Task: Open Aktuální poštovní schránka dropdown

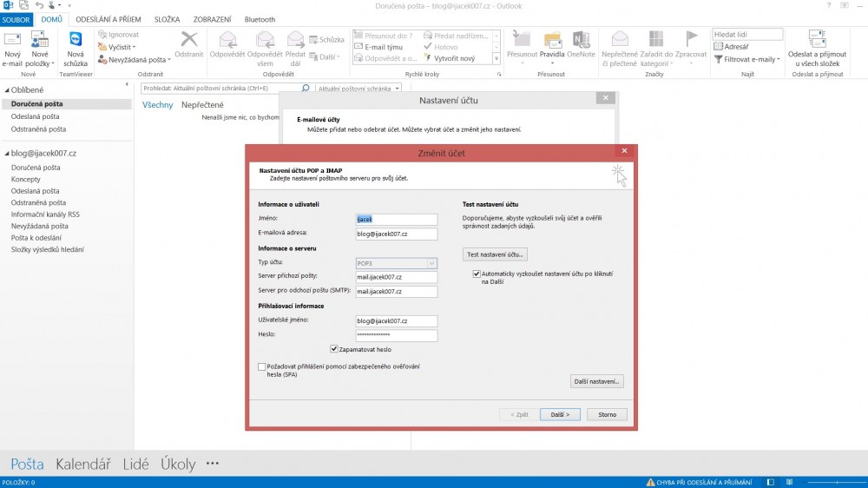Action: [359, 88]
